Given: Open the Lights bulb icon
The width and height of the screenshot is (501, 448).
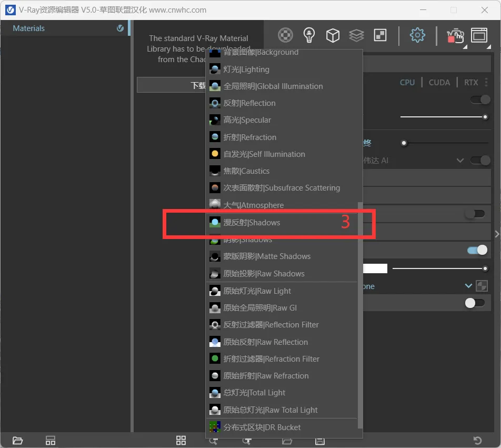Looking at the screenshot, I should point(309,35).
